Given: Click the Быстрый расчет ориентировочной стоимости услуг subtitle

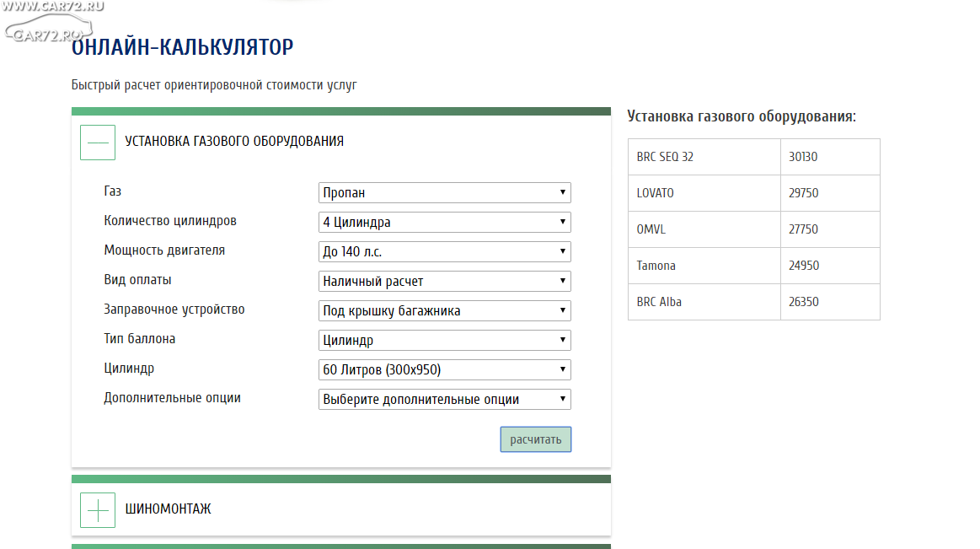Looking at the screenshot, I should (x=214, y=85).
